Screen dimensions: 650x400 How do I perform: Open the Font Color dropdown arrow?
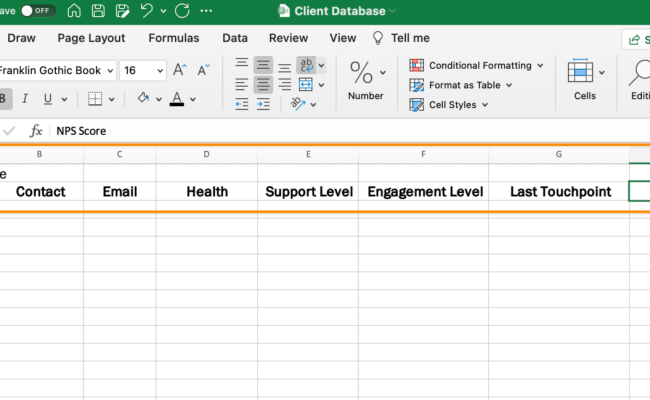point(193,99)
